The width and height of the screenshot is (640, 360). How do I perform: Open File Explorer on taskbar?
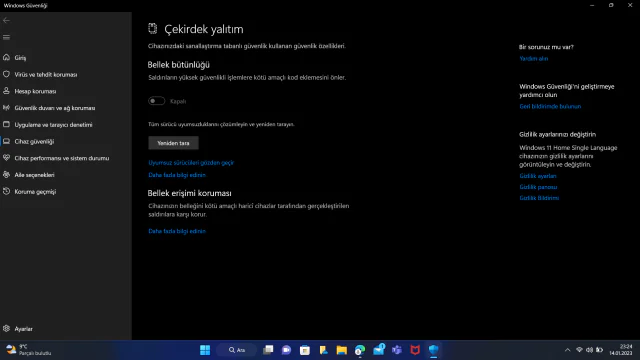pos(341,350)
